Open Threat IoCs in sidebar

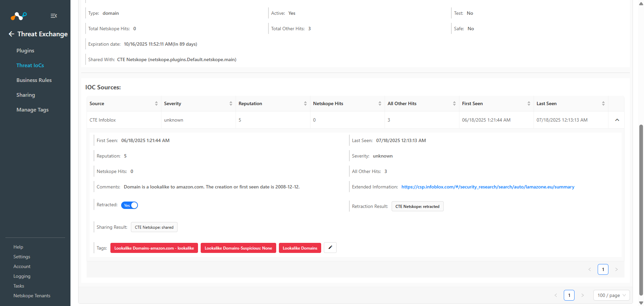coord(30,65)
